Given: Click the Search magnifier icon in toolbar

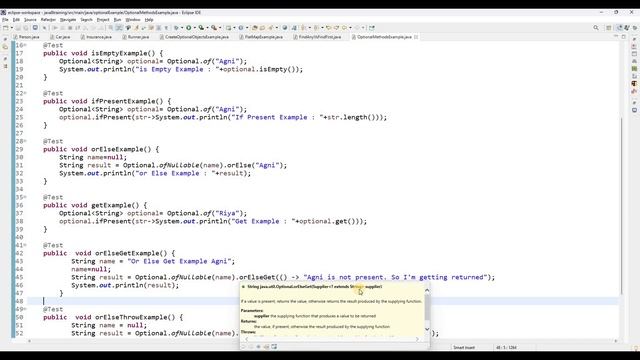Looking at the screenshot, I should pyautogui.click(x=596, y=28).
